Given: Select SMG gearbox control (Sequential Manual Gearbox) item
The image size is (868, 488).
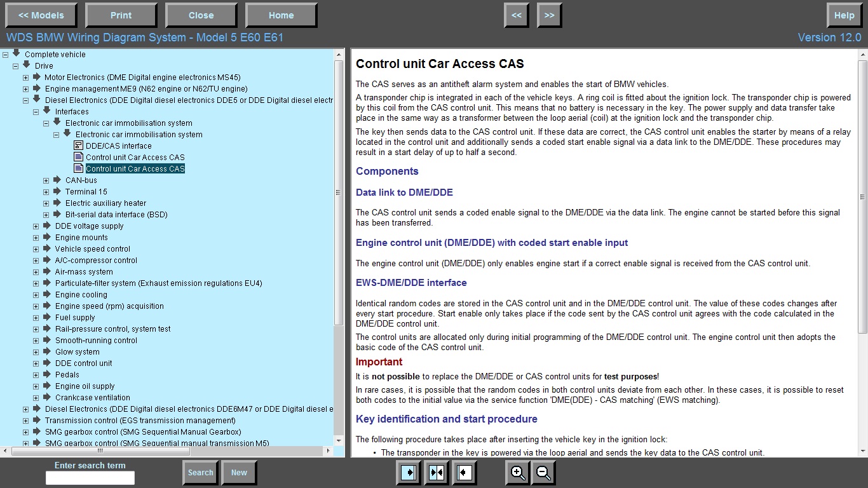Looking at the screenshot, I should [143, 432].
